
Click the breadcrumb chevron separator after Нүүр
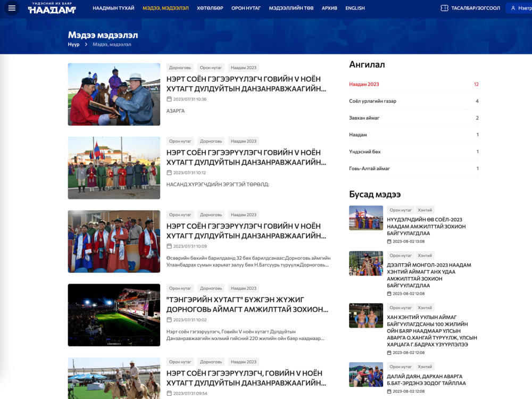[86, 45]
